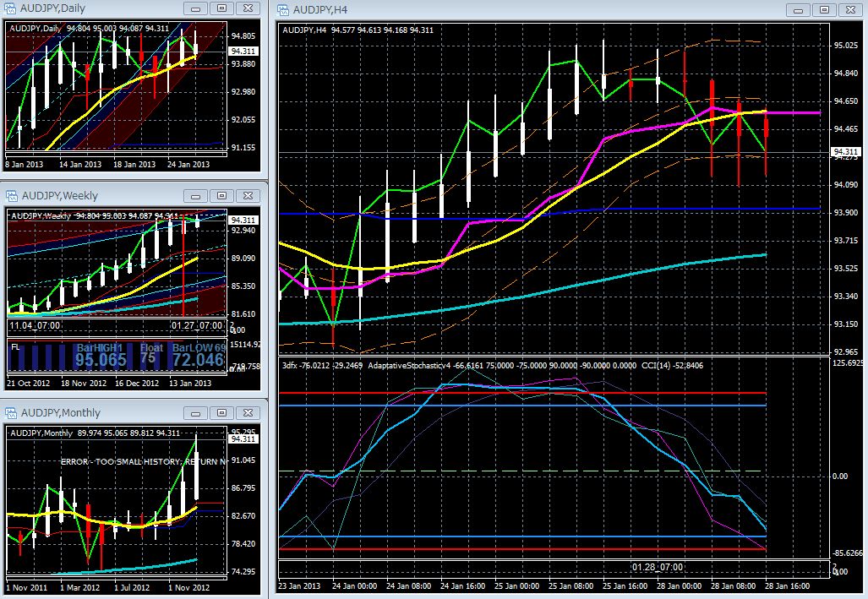Click the AdaptativeStochasticv4 indicator label

click(408, 365)
